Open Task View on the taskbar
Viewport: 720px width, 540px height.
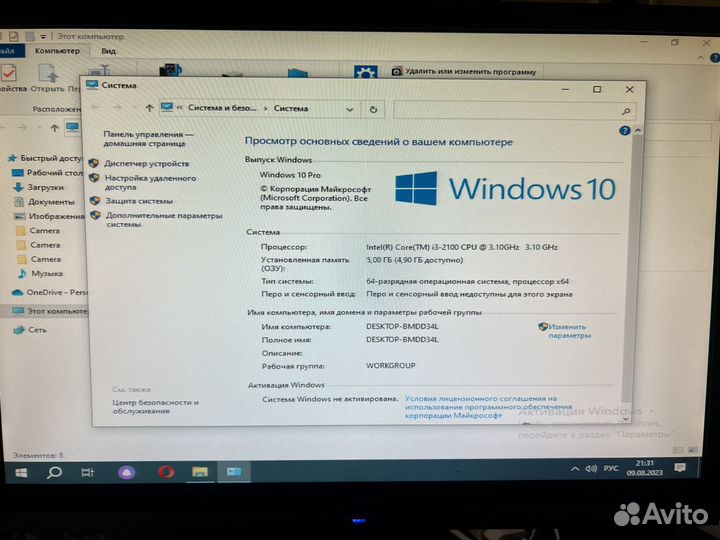click(x=88, y=472)
